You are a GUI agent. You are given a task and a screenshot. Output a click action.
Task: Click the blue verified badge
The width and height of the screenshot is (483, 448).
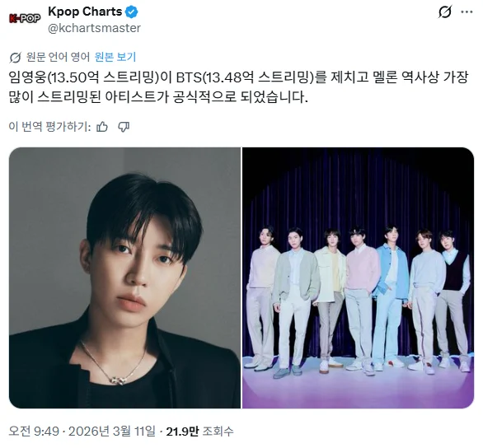(x=132, y=12)
